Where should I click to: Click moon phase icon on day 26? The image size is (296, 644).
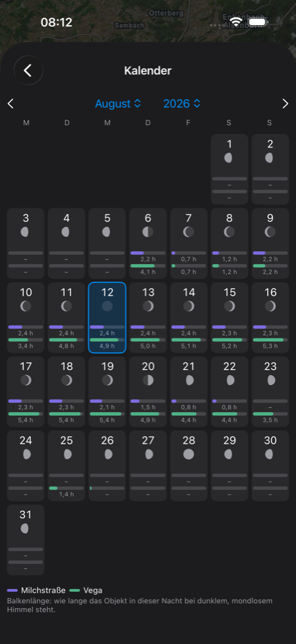point(108,454)
